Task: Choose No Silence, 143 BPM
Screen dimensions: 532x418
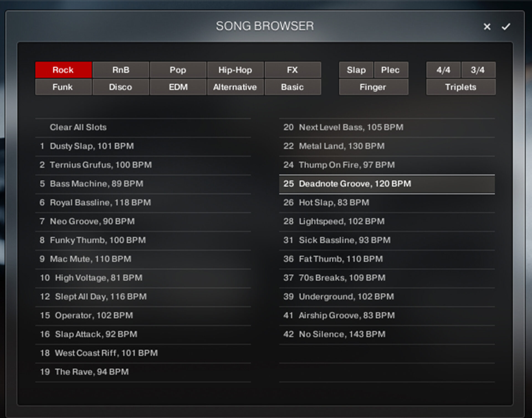Action: [x=342, y=334]
